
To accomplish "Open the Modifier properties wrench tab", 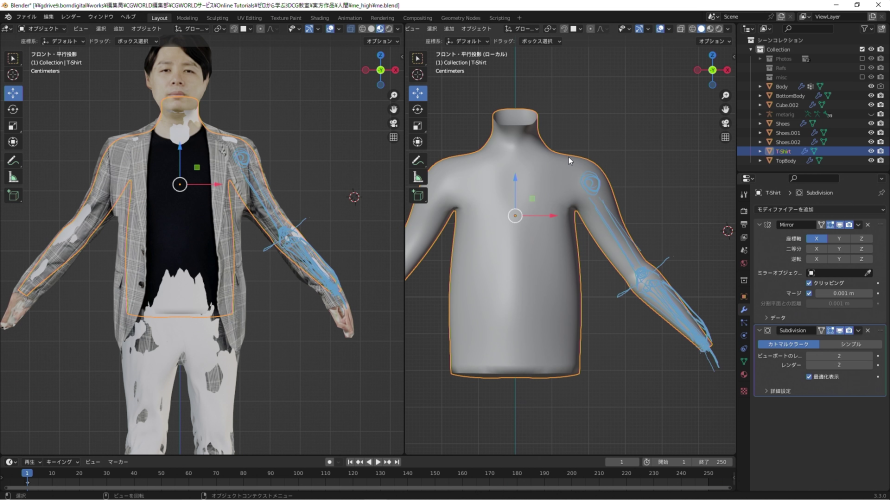I will click(743, 310).
